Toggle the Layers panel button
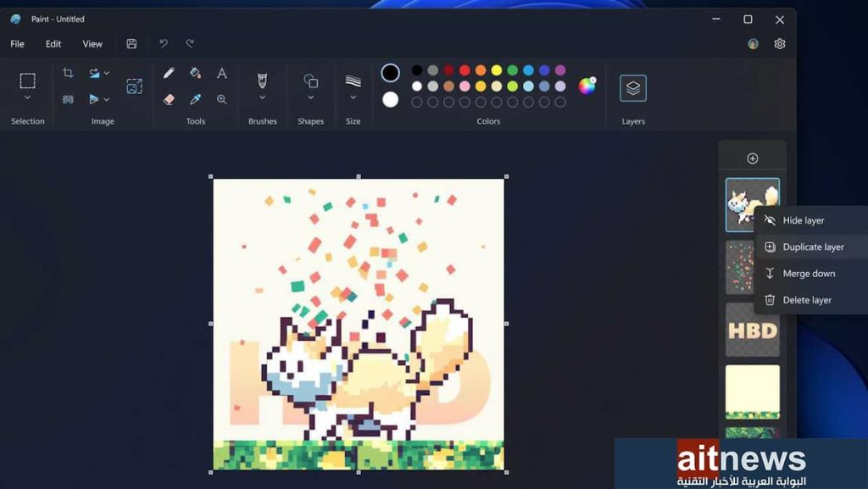 [633, 88]
